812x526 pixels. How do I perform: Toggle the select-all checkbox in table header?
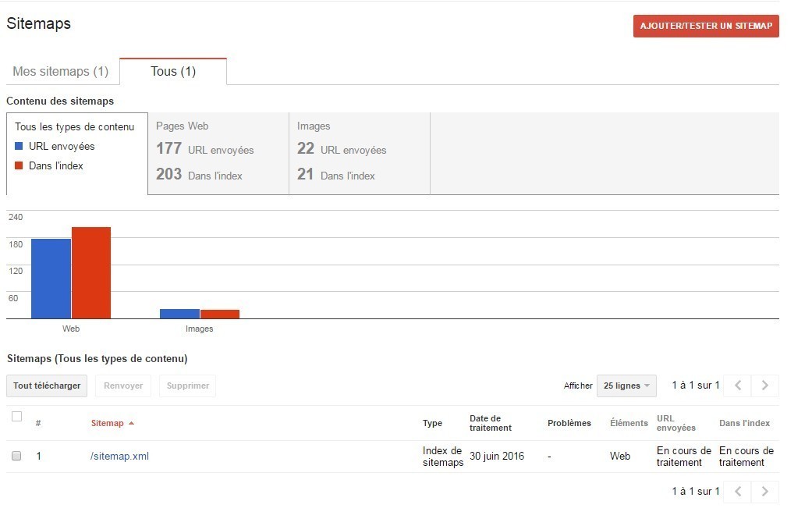pos(16,417)
